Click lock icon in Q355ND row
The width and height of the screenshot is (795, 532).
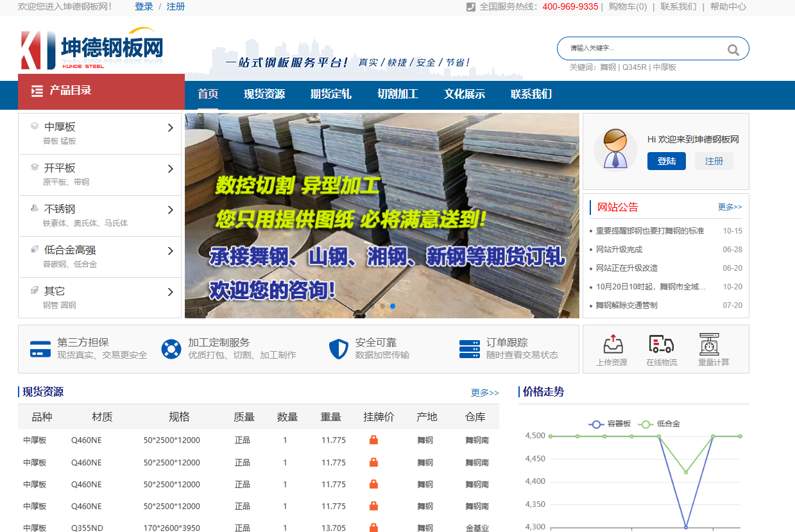(x=373, y=528)
